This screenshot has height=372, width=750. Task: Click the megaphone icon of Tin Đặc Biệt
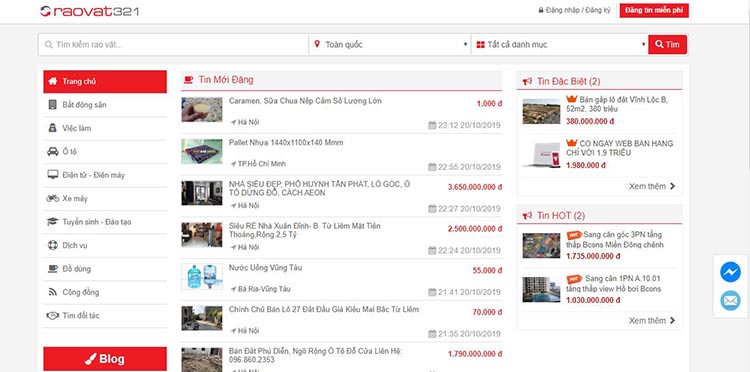coord(528,82)
